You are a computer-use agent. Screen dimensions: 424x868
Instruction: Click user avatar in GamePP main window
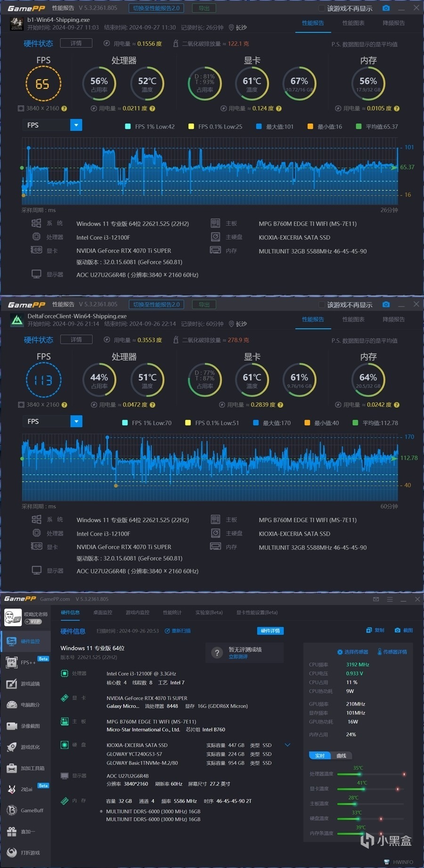click(13, 617)
